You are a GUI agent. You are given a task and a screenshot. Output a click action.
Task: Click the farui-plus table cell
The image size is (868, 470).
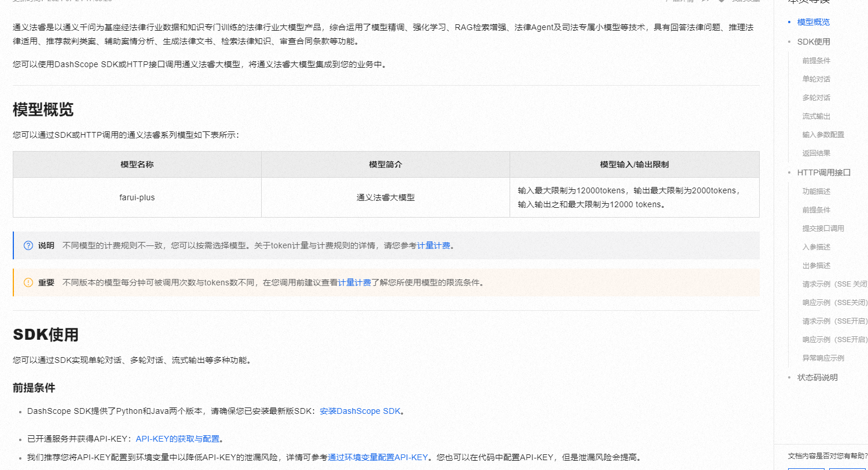[137, 197]
